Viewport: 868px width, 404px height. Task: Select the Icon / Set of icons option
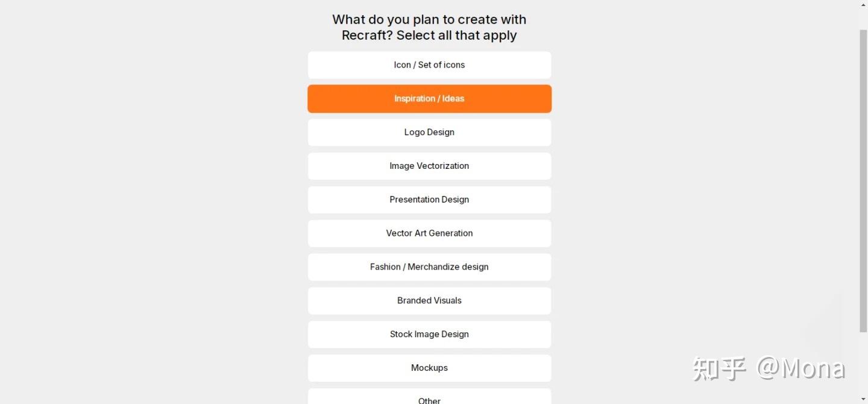pyautogui.click(x=429, y=65)
